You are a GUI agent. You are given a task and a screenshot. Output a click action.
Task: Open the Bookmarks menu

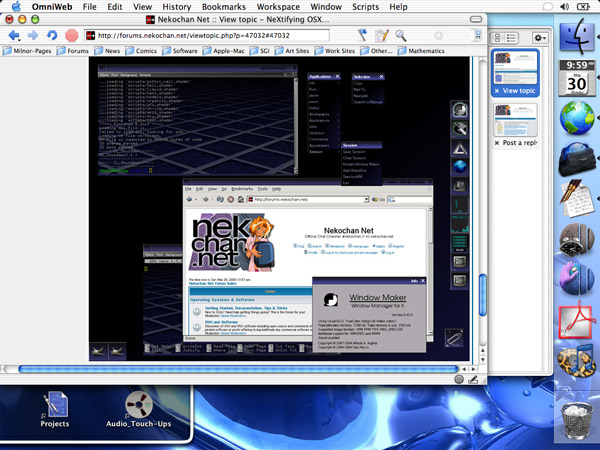[x=224, y=7]
